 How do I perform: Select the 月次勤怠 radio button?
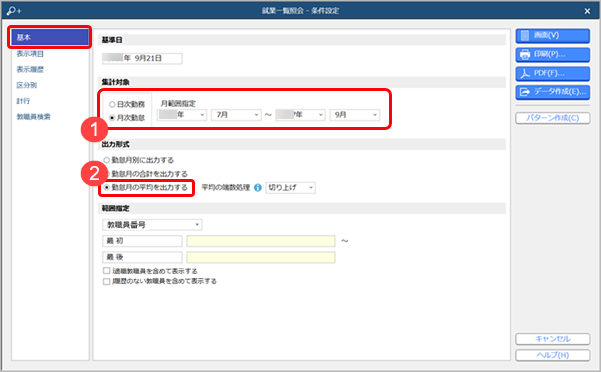coord(112,118)
